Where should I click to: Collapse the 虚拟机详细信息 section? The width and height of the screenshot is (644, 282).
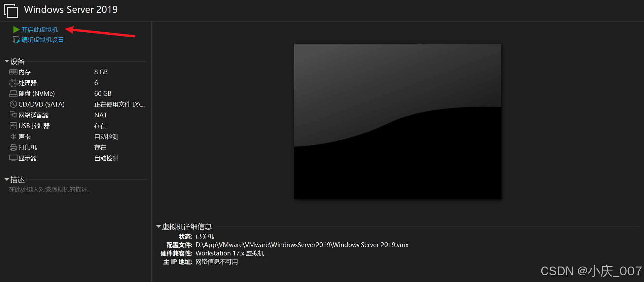[x=158, y=227]
